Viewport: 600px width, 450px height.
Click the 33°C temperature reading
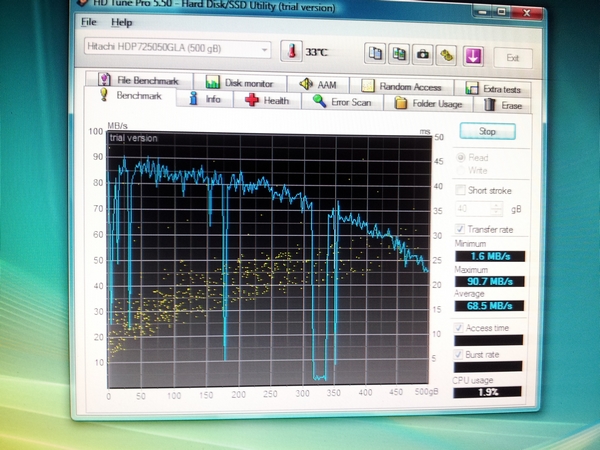pyautogui.click(x=316, y=52)
